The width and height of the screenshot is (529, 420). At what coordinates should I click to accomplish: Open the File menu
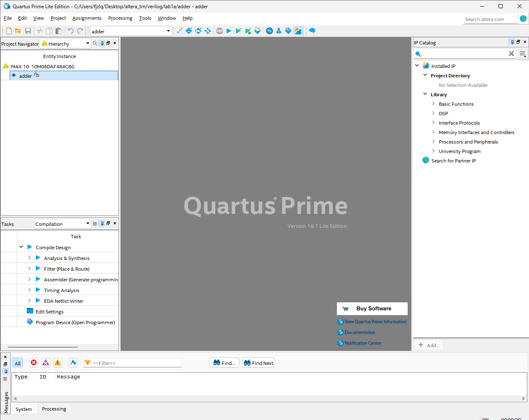tap(7, 18)
